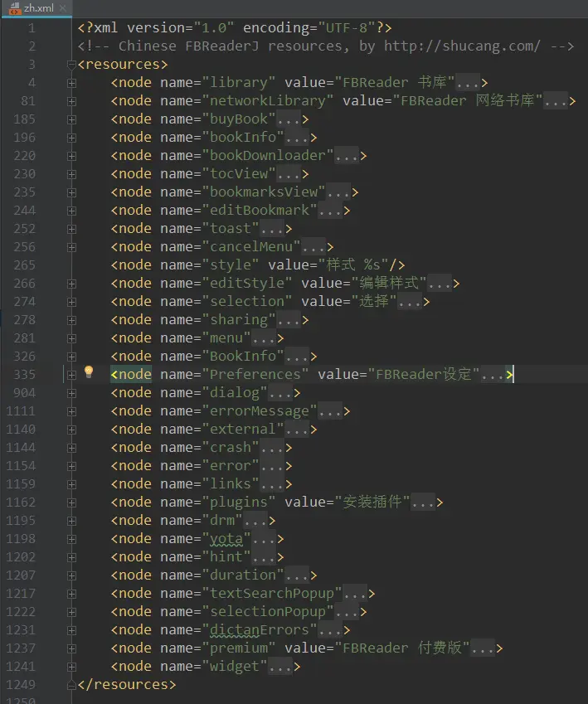Viewport: 588px width, 704px height.
Task: Click the folded ellipsis after "menu"
Action: (263, 338)
